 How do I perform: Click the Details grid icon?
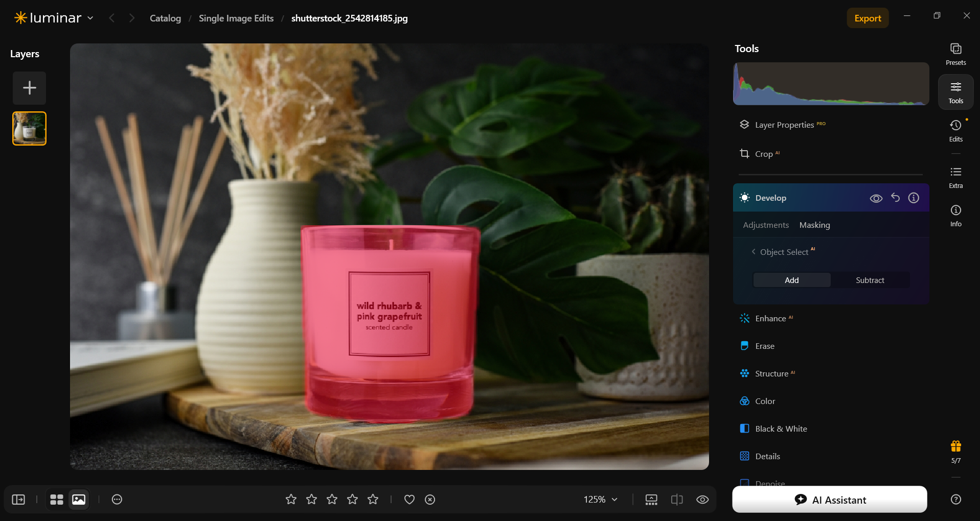744,456
